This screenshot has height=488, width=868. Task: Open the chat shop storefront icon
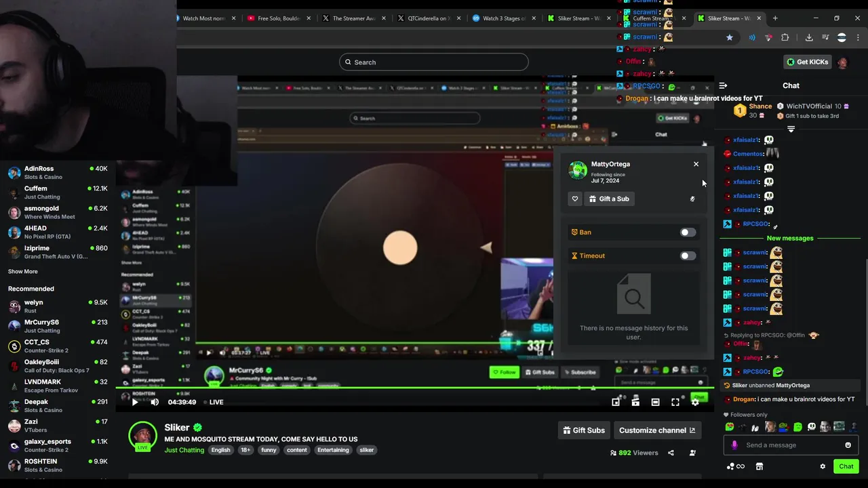(759, 466)
